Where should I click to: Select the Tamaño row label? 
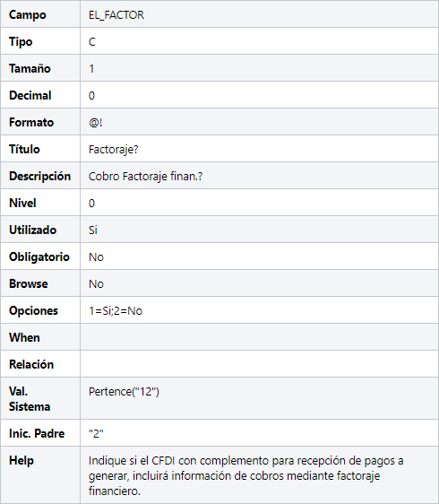[x=30, y=69]
